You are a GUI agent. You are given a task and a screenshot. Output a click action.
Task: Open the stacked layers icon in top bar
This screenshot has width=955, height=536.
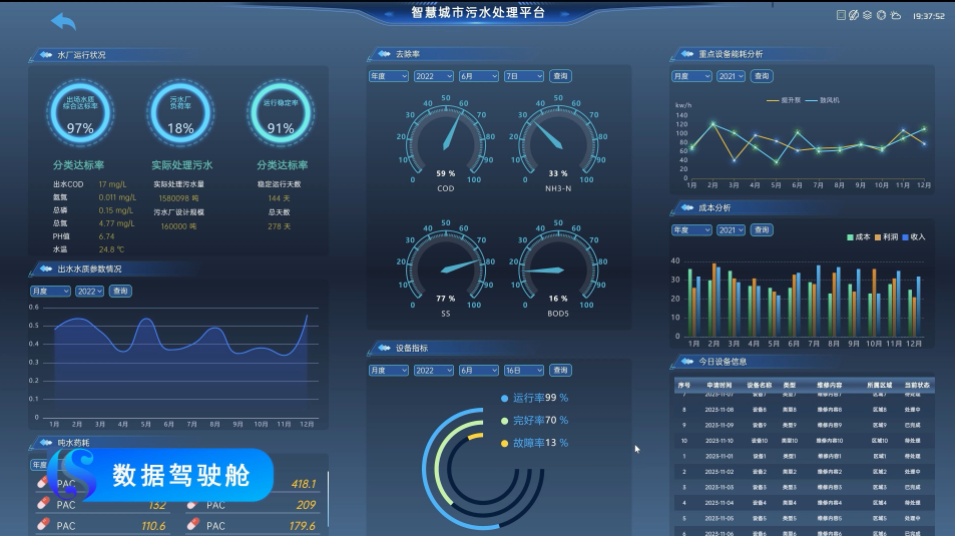(x=867, y=15)
